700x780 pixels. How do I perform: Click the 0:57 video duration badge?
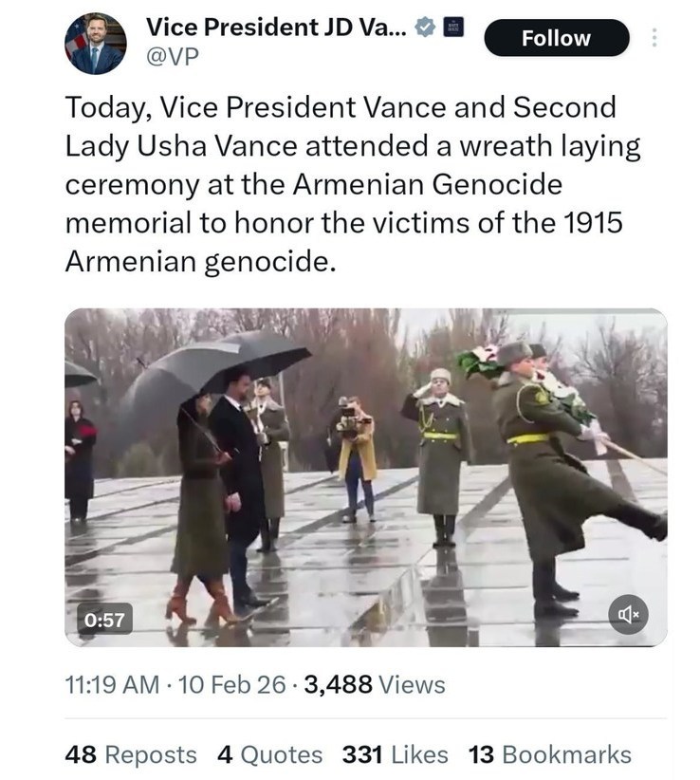point(104,620)
